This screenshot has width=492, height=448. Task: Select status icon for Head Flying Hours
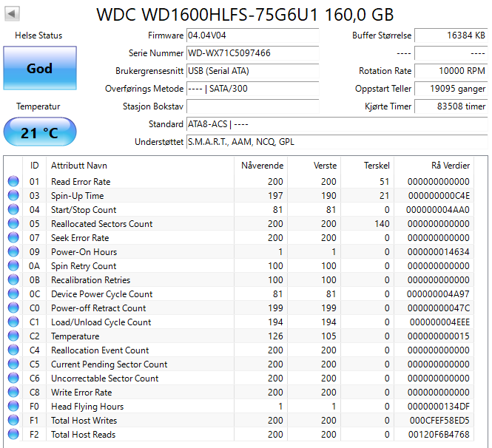13,406
